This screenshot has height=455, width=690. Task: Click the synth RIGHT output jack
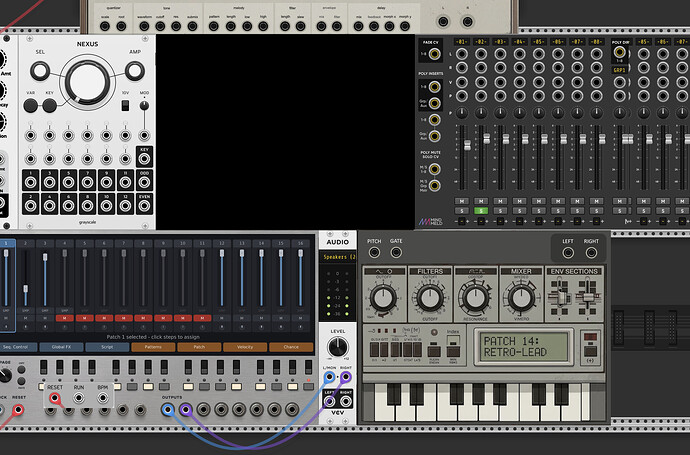(x=591, y=253)
